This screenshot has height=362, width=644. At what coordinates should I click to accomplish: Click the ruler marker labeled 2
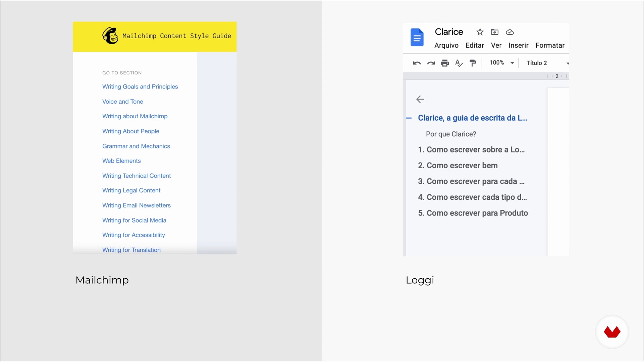point(557,76)
